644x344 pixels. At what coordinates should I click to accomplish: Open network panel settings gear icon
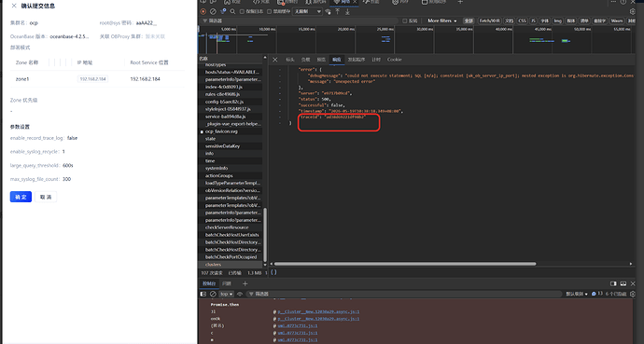(633, 11)
